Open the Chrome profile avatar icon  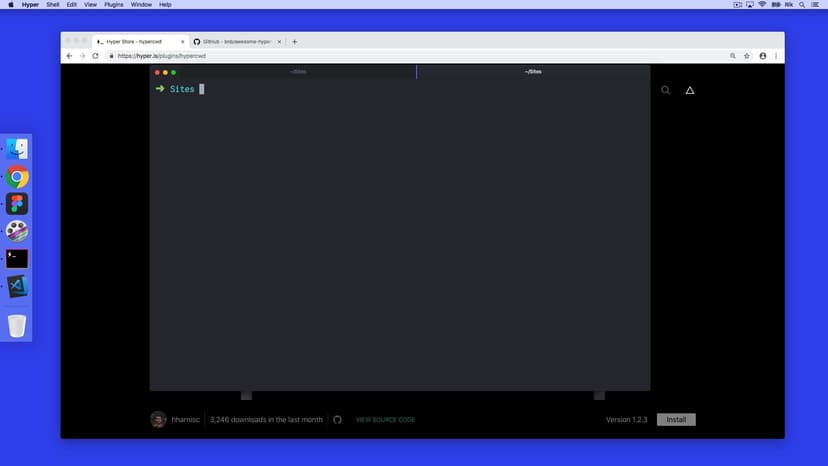(763, 56)
